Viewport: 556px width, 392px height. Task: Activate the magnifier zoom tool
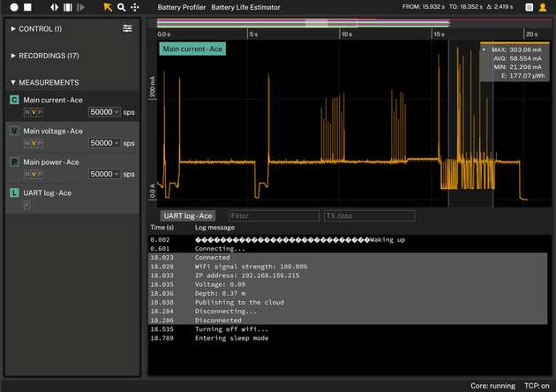(x=121, y=7)
